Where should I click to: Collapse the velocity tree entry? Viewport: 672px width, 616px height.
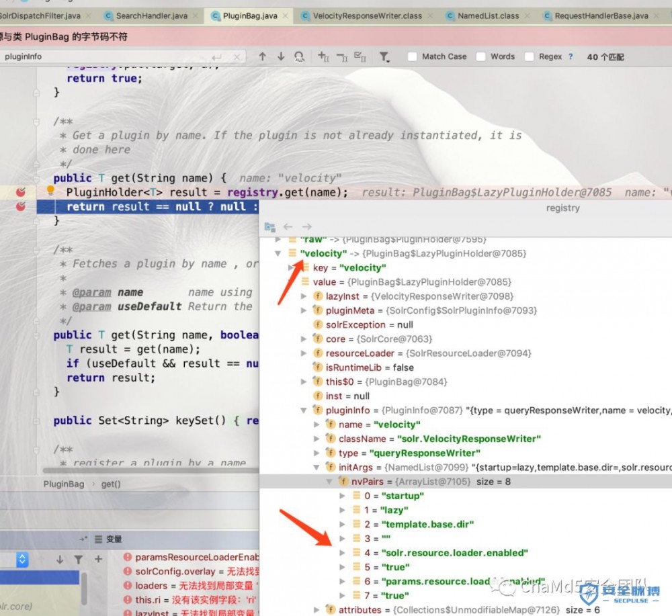(277, 253)
